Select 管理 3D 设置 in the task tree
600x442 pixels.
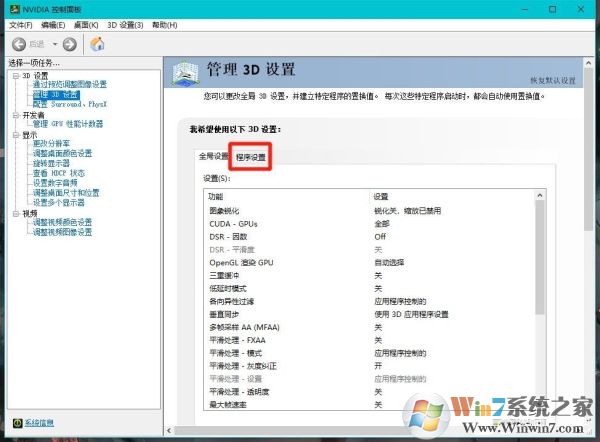[x=56, y=94]
